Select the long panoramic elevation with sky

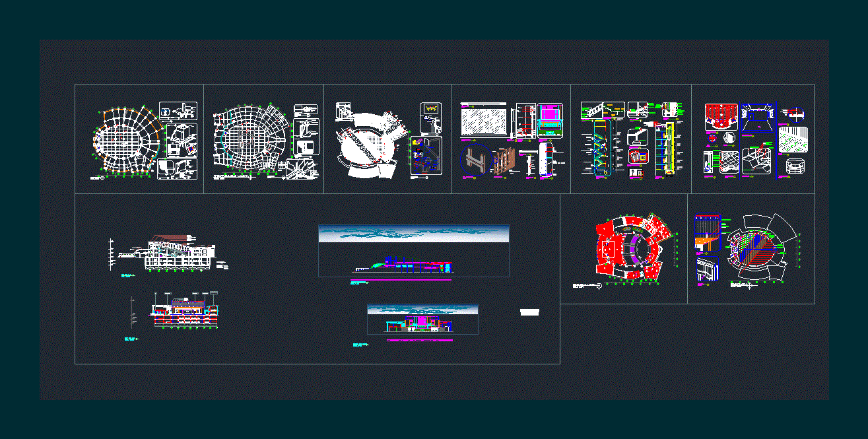[414, 250]
